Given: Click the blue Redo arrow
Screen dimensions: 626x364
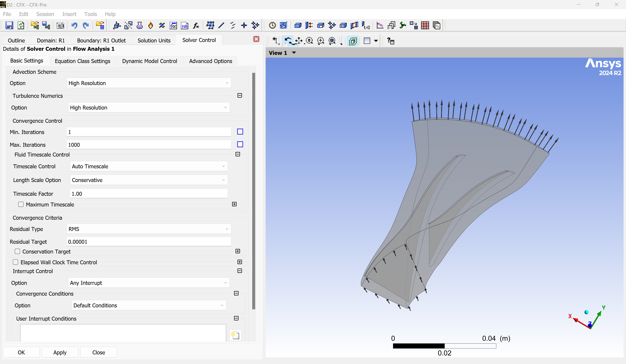Looking at the screenshot, I should coord(86,25).
